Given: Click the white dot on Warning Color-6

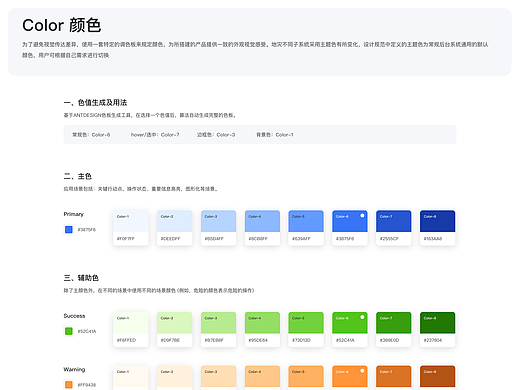Looking at the screenshot, I should pyautogui.click(x=362, y=371).
